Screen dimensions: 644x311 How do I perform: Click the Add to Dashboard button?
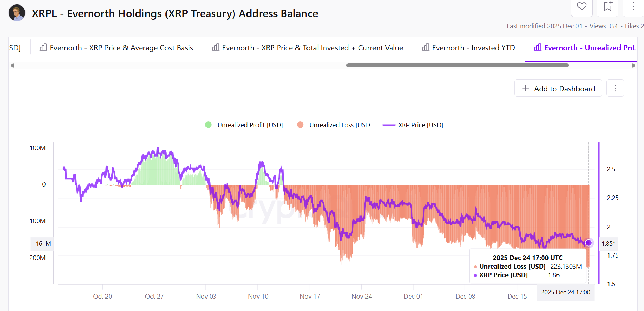click(x=558, y=88)
